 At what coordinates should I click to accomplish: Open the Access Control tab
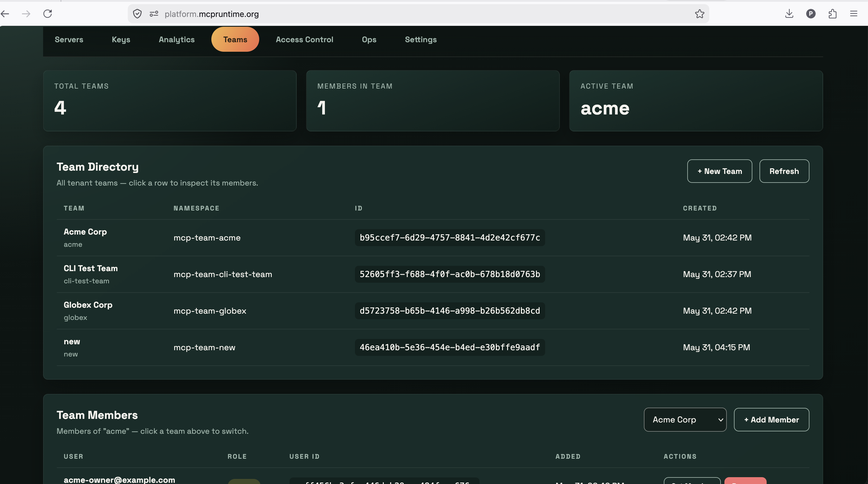304,40
